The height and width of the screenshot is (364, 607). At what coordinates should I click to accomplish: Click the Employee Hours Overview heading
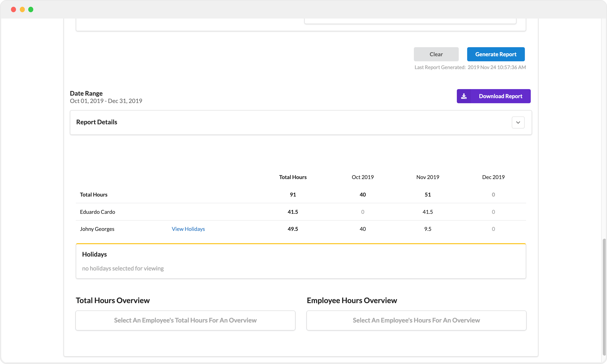pos(352,300)
